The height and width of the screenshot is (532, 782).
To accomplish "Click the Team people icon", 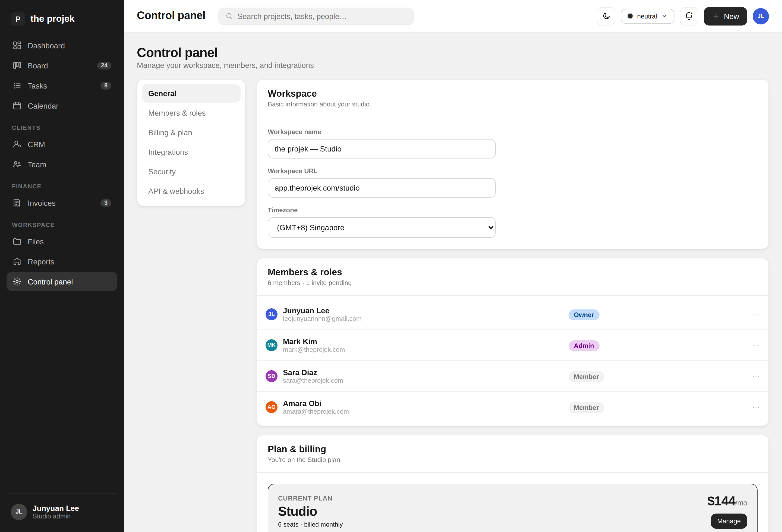I will [17, 164].
